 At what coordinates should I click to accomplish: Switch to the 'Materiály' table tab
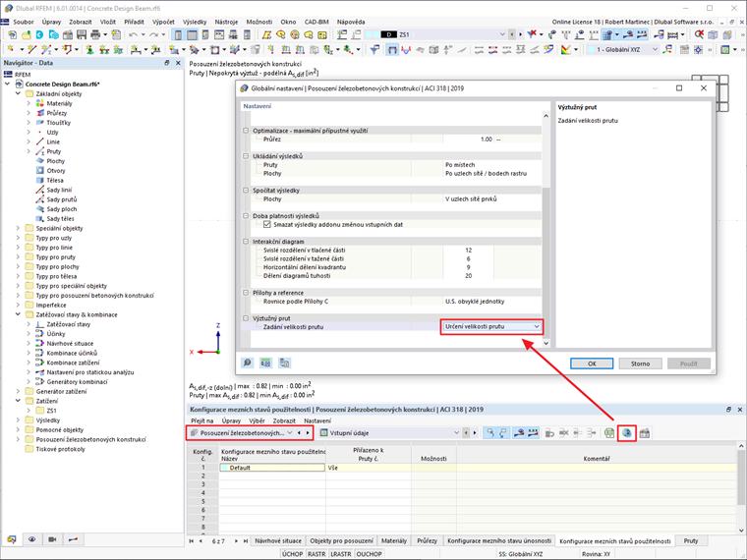tap(394, 541)
